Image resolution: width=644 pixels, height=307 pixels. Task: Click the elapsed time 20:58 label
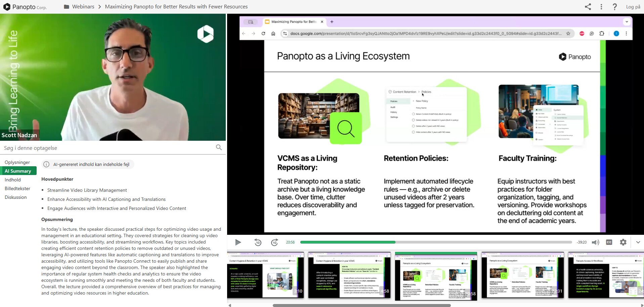[x=290, y=242]
